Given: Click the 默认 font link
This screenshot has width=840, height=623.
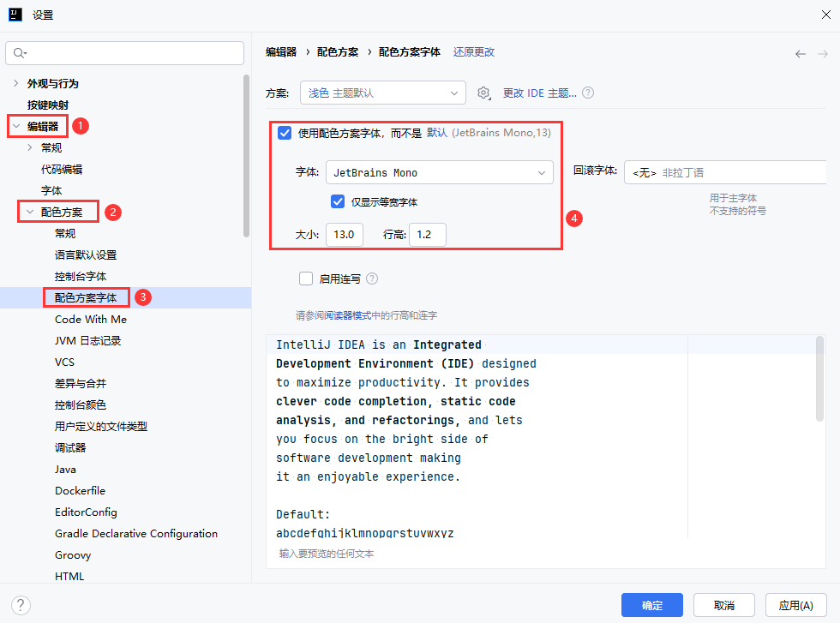Looking at the screenshot, I should point(436,132).
